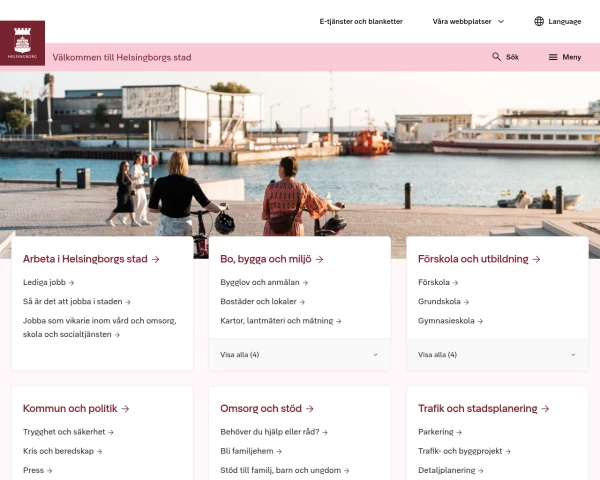Go to Förskola link

pyautogui.click(x=438, y=282)
